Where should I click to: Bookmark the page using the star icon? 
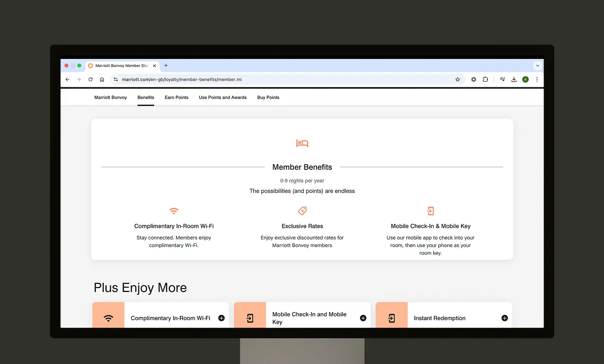tap(457, 79)
